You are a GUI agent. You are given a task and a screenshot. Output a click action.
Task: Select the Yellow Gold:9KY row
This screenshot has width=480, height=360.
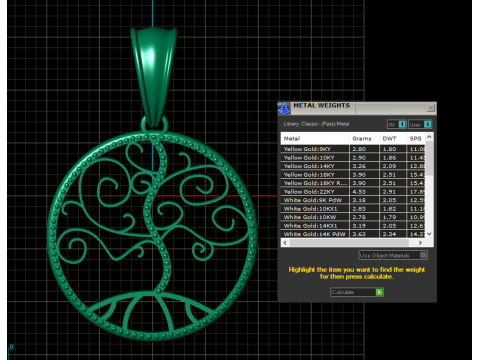pos(353,149)
